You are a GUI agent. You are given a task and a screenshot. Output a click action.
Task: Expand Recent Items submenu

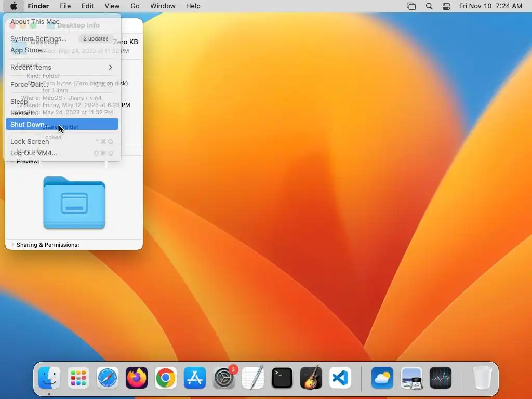[62, 67]
